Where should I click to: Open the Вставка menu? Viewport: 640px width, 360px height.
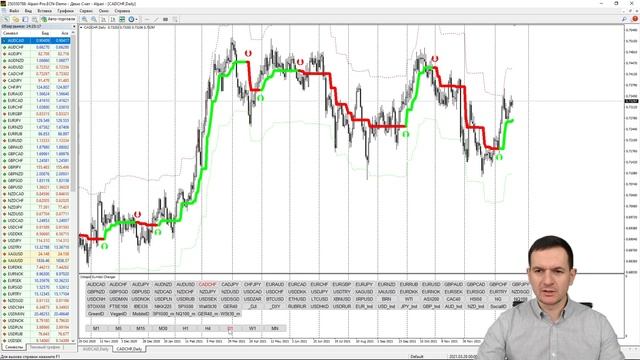(x=44, y=11)
